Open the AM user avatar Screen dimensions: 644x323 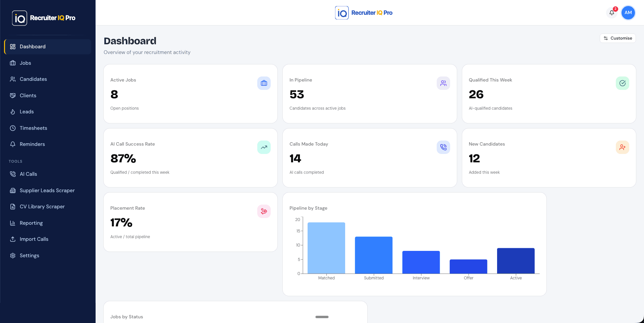click(628, 13)
